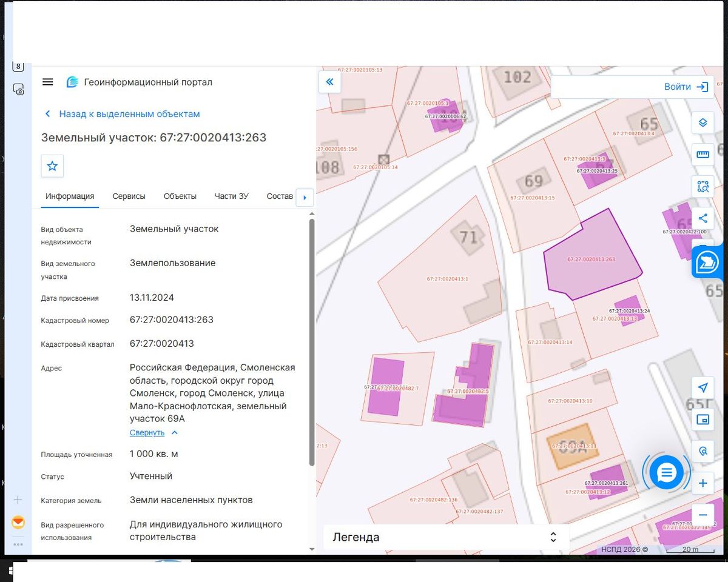
Task: Click the date value 13.11.2024
Action: click(152, 298)
